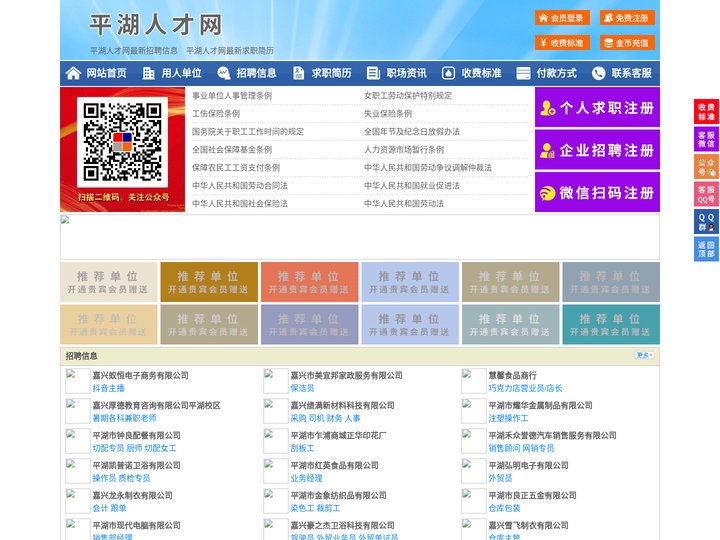Open 国务院关于职工工作时间的规定 article
720x540 pixels.
248,132
